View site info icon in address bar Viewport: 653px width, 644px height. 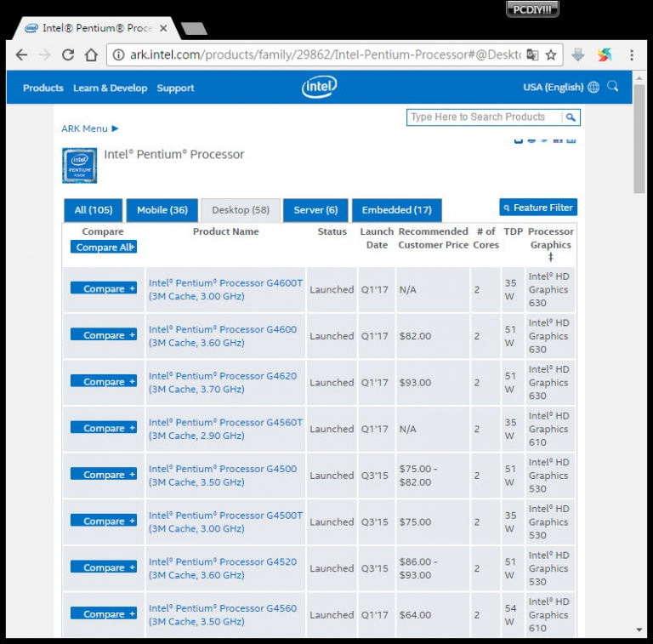coord(119,55)
